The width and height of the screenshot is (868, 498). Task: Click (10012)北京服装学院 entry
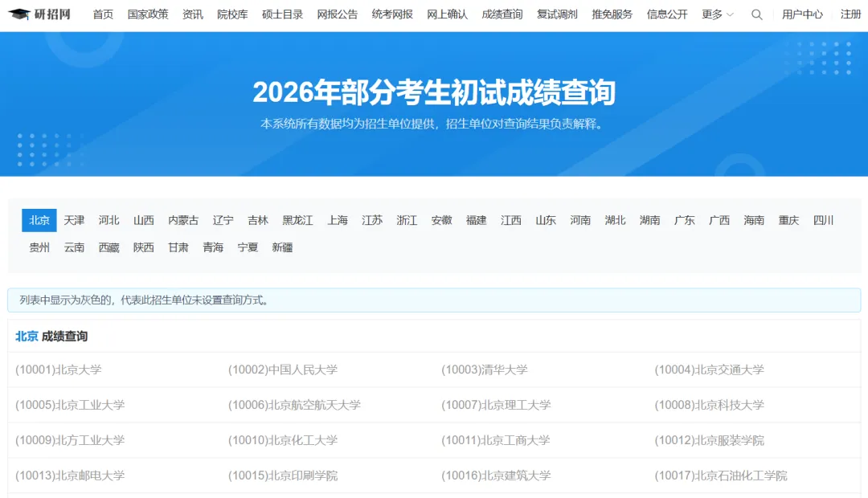(709, 440)
